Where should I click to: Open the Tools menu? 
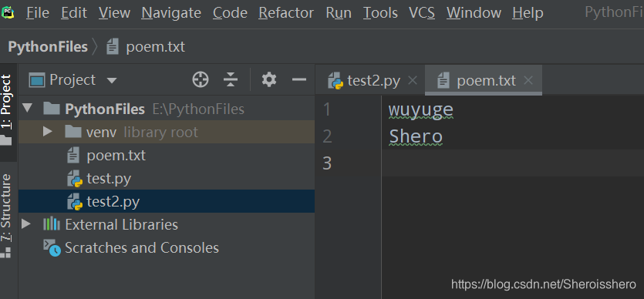(380, 13)
